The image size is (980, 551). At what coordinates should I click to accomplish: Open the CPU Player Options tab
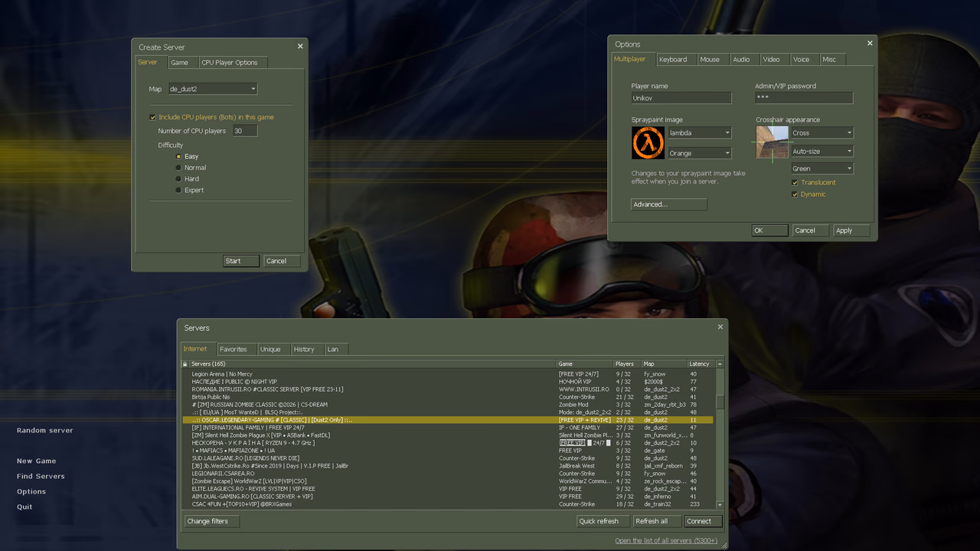pyautogui.click(x=233, y=63)
